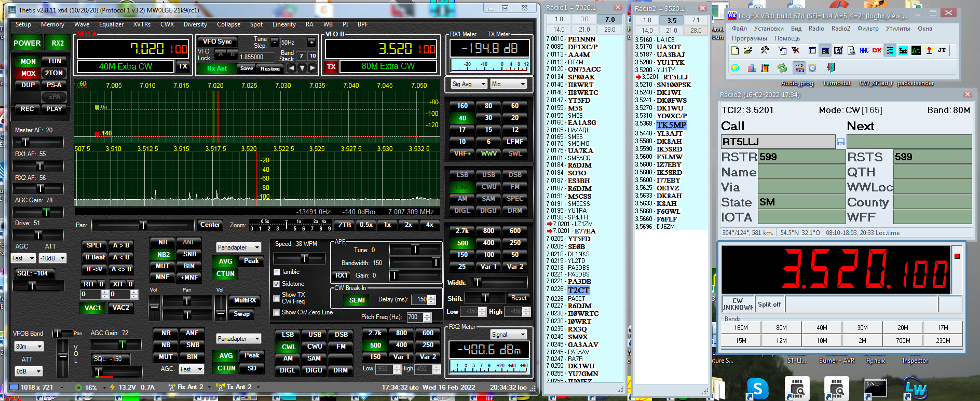Clear filter with the crossed-out funnel icon
Image resolution: width=980 pixels, height=401 pixels.
point(796,50)
